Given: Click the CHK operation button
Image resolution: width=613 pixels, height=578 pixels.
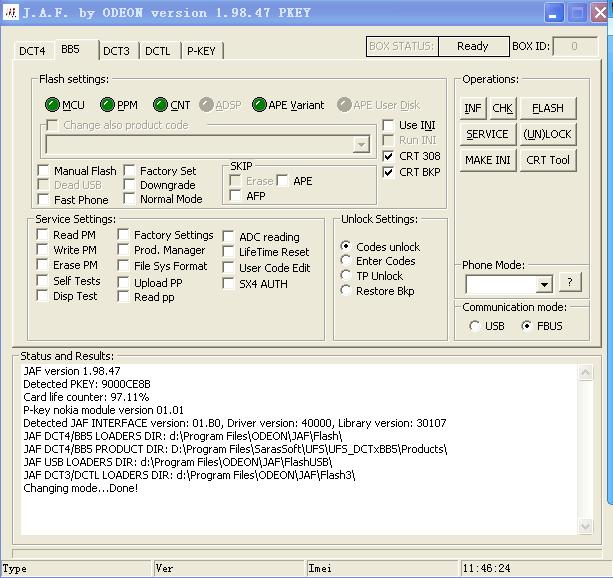Looking at the screenshot, I should coord(502,108).
